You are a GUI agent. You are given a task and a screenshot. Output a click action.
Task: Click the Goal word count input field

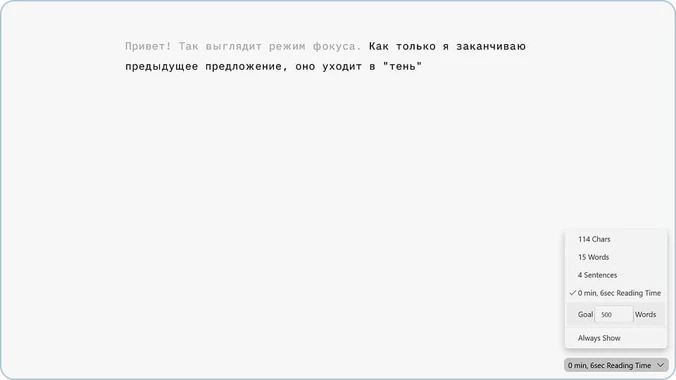(x=613, y=314)
